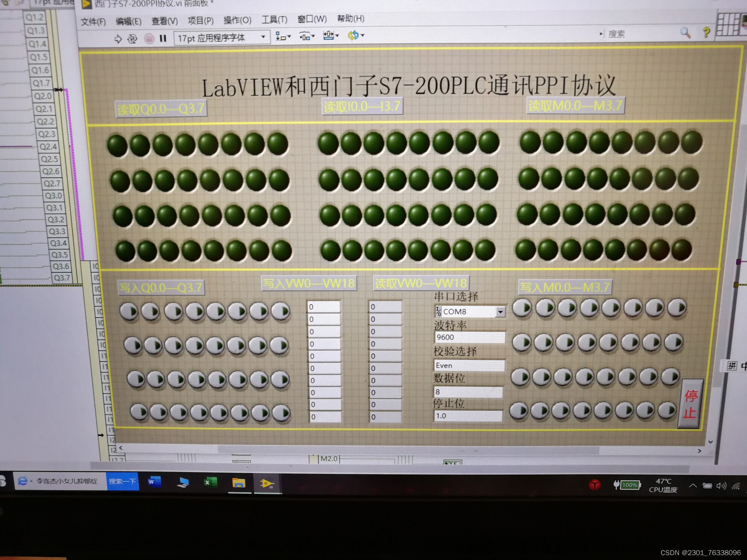Click the Run arrow to execute the VI
Viewport: 747px width, 560px height.
click(117, 38)
